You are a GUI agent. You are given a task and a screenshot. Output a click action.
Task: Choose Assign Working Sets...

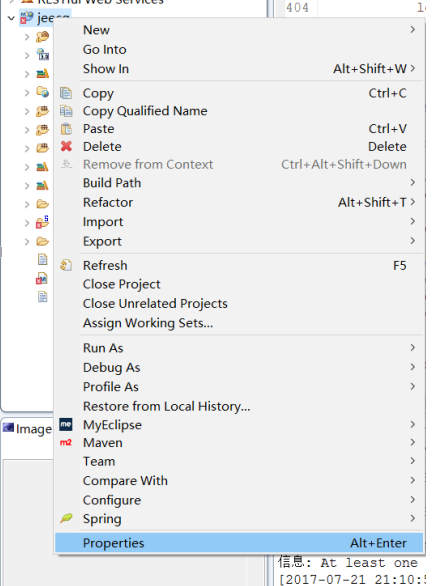(239, 323)
